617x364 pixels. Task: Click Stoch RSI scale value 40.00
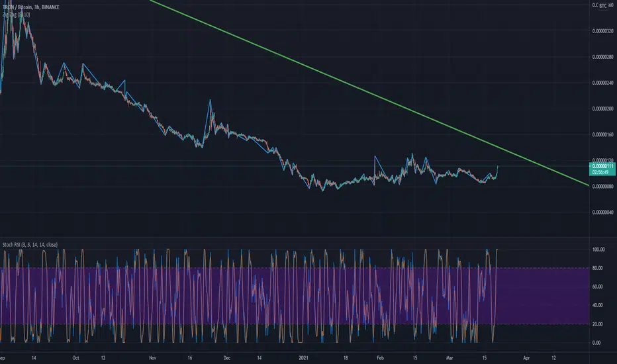click(597, 305)
